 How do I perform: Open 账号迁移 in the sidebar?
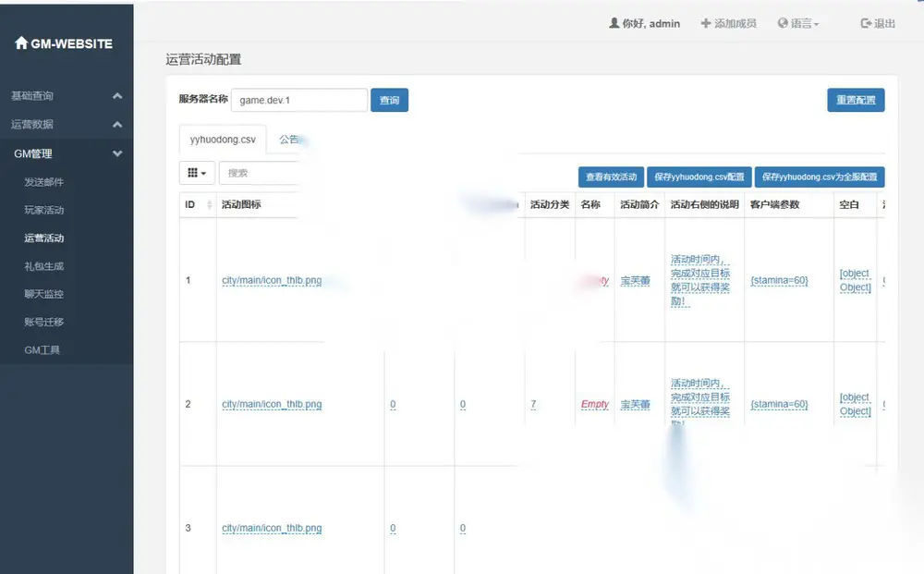[x=44, y=322]
